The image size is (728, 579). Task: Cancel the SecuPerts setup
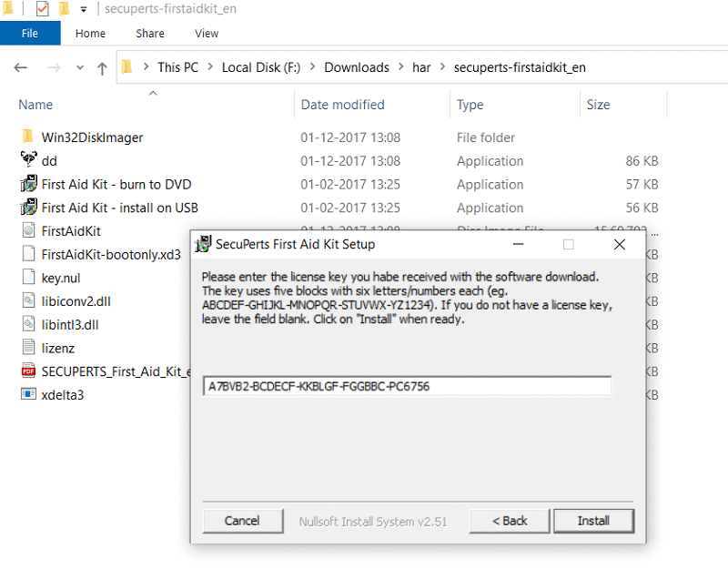point(242,521)
